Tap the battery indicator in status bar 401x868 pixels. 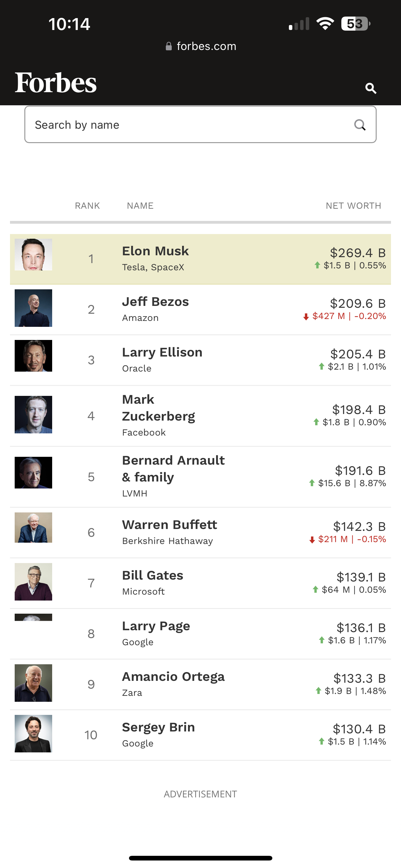[355, 23]
